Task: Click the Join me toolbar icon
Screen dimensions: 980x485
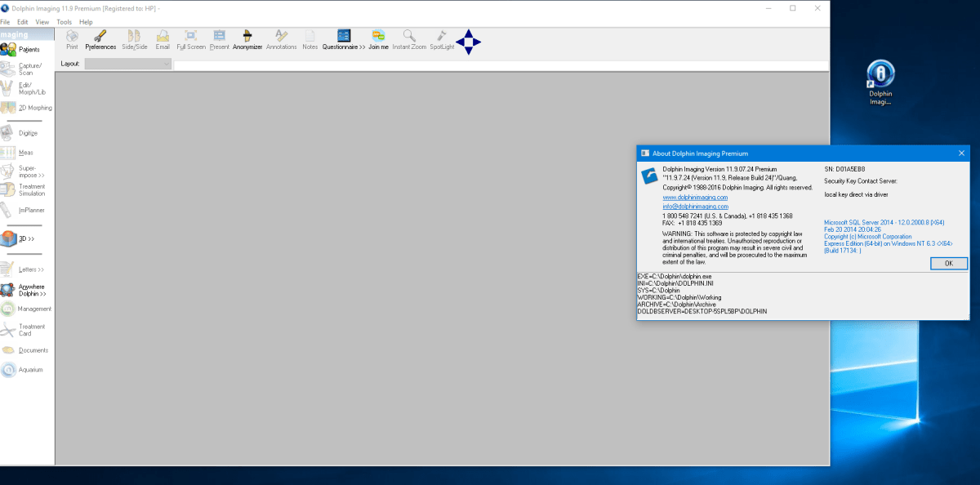Action: 378,40
